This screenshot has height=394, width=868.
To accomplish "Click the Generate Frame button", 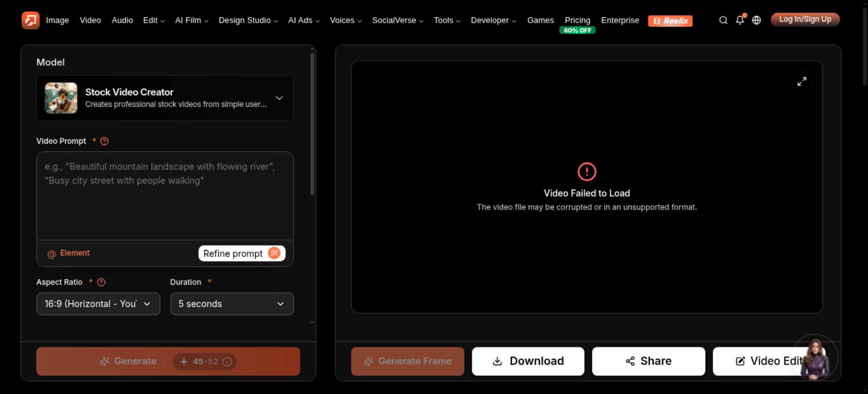I will coord(408,361).
